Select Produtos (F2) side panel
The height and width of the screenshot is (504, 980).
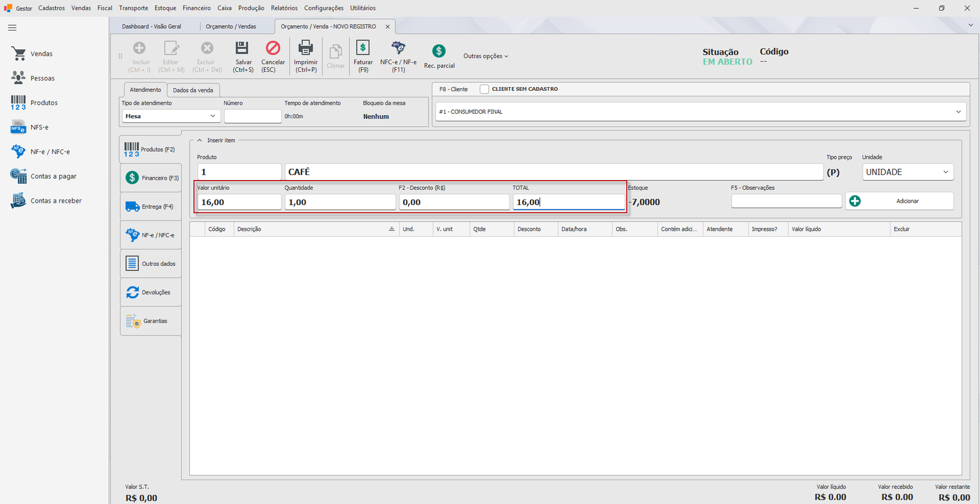(150, 149)
